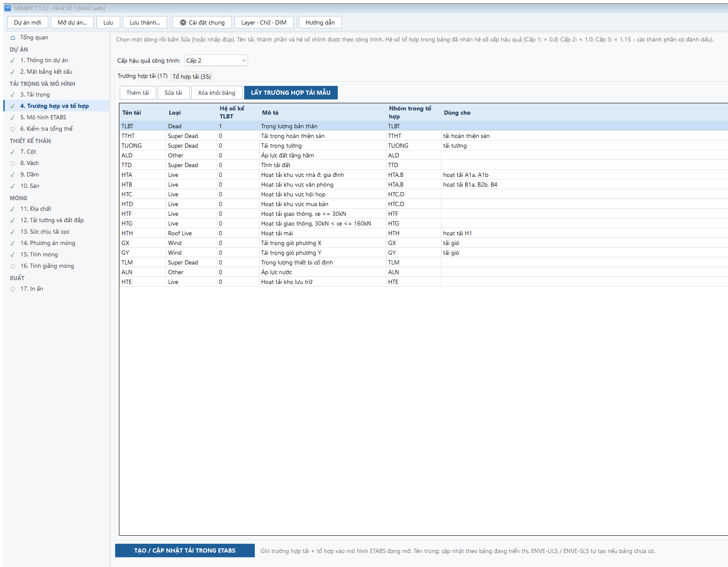
Task: Save the project with Lưu
Action: 108,22
